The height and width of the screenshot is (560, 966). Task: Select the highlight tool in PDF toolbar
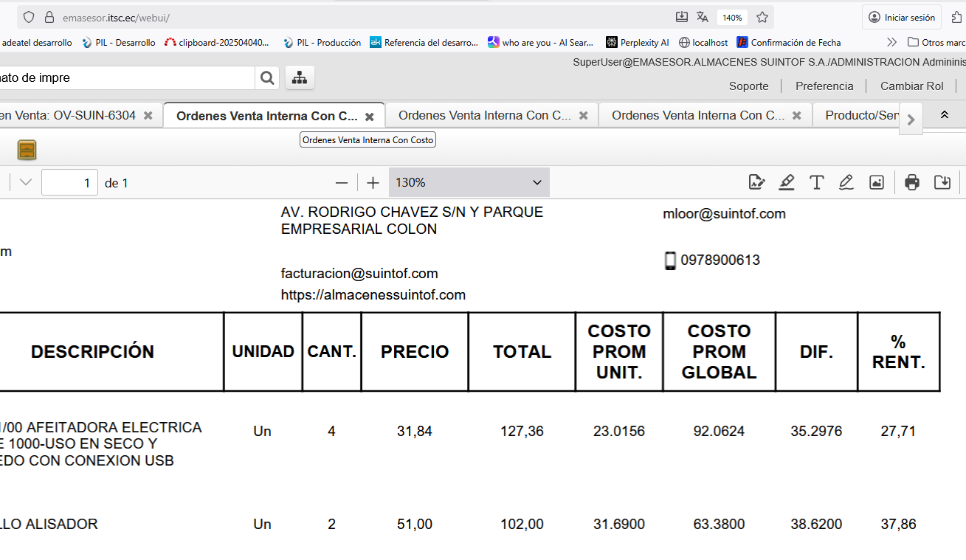787,182
